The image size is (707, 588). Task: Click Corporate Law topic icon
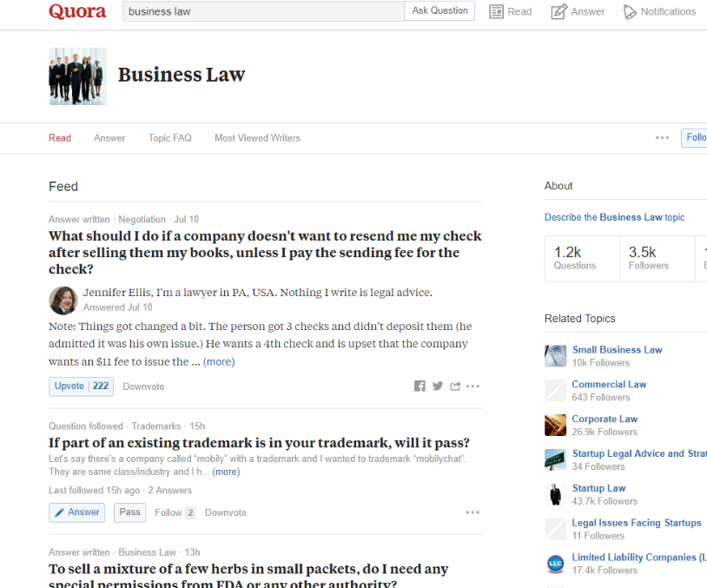click(556, 426)
